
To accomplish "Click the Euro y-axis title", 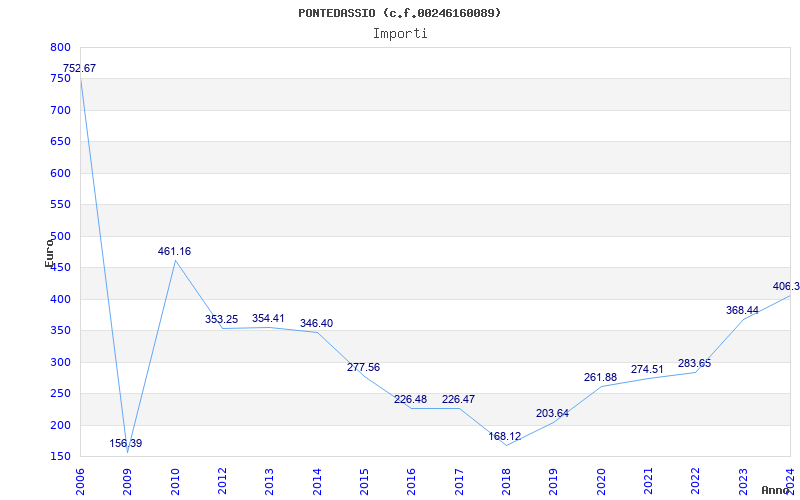I will pyautogui.click(x=49, y=251).
